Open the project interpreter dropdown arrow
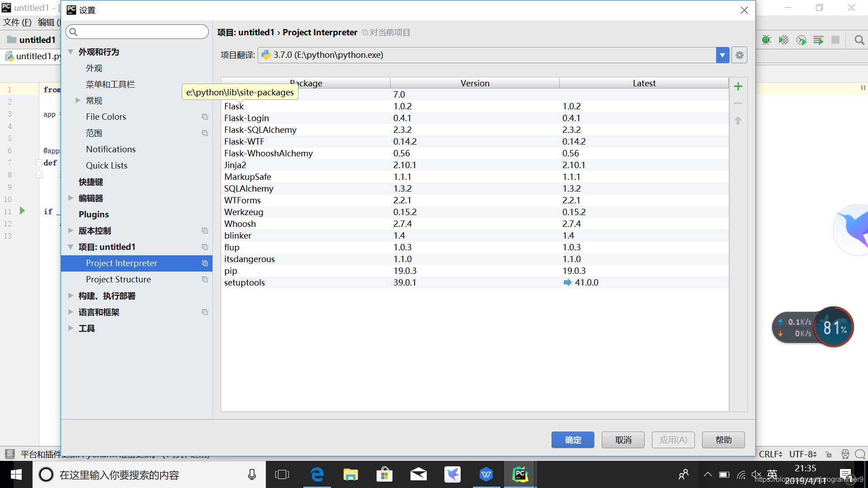The height and width of the screenshot is (488, 868). 722,55
